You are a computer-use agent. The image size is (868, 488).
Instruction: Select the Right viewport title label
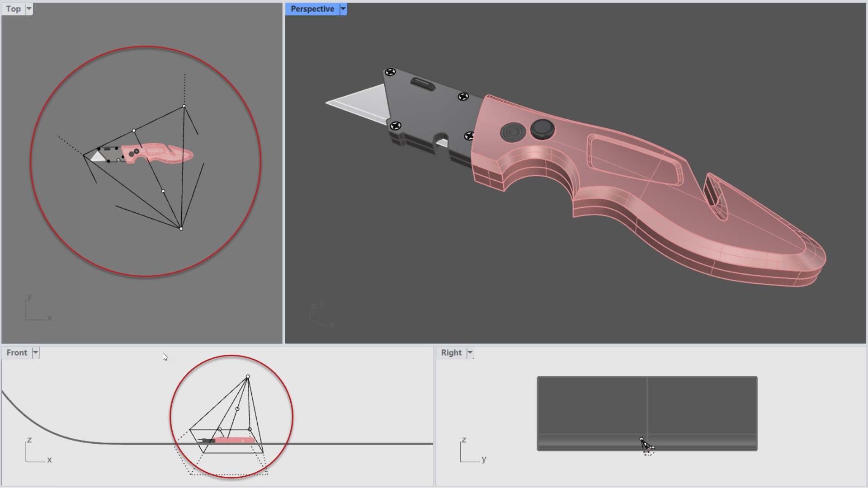pyautogui.click(x=451, y=353)
